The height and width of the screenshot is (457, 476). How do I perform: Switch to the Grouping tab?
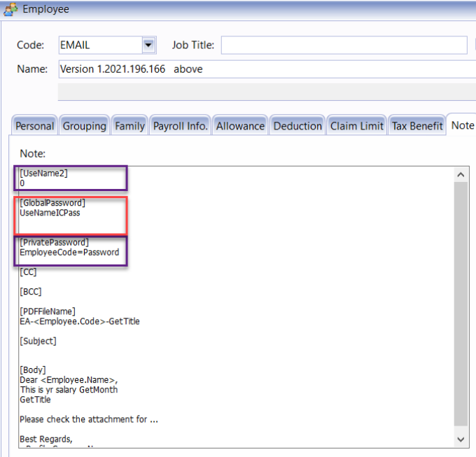coord(85,126)
